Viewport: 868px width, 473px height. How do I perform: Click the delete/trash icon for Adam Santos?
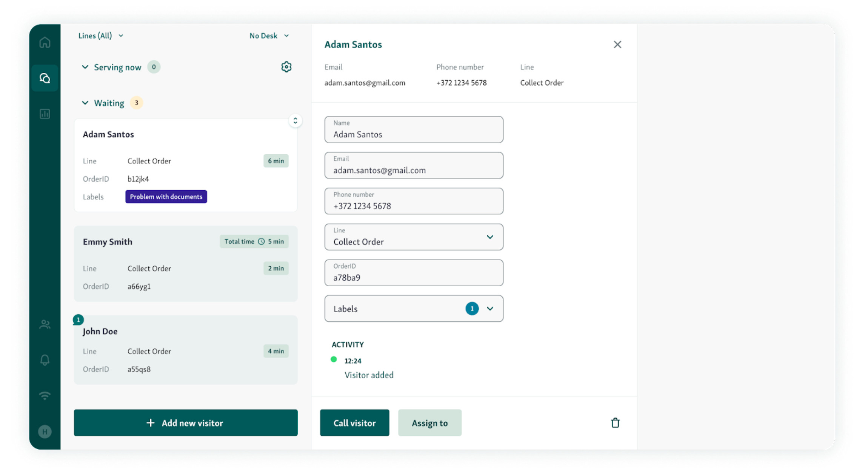615,423
